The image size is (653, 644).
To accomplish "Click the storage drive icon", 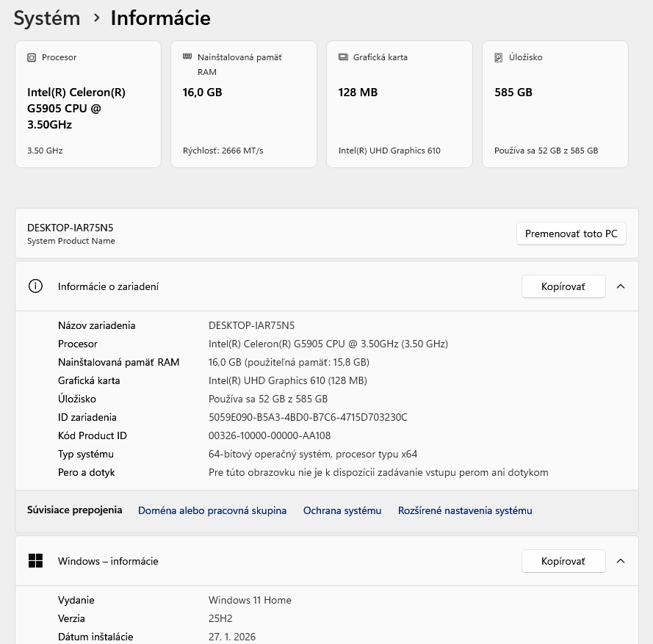I will [499, 57].
